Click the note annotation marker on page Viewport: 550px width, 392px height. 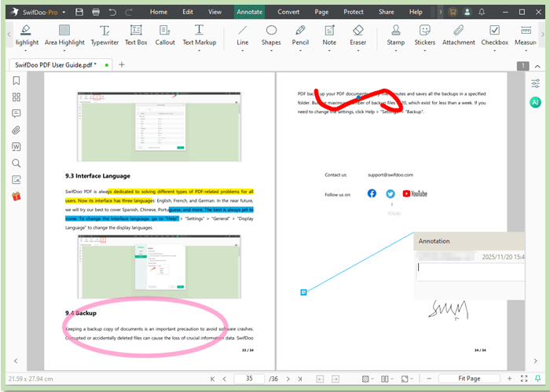coord(304,292)
